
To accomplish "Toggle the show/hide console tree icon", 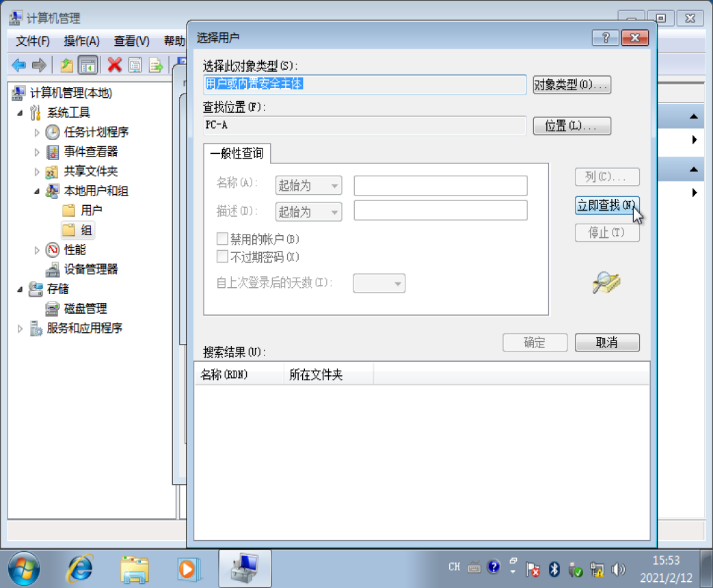I will click(x=88, y=66).
